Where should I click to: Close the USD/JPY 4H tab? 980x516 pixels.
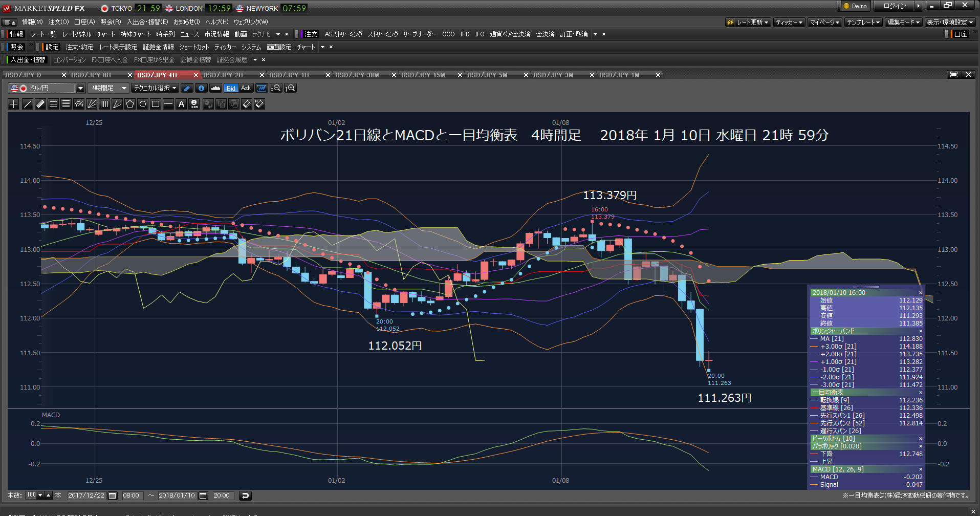195,75
